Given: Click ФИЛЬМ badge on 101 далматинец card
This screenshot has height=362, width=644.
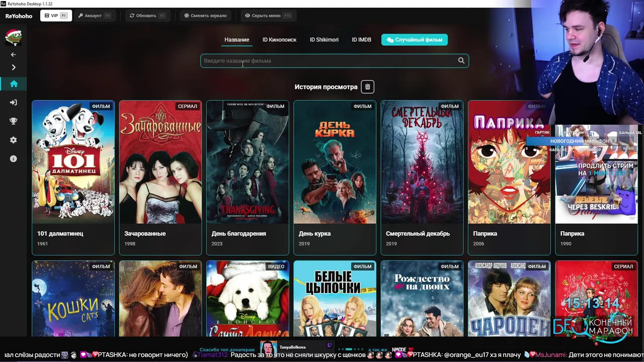Looking at the screenshot, I should click(x=101, y=106).
